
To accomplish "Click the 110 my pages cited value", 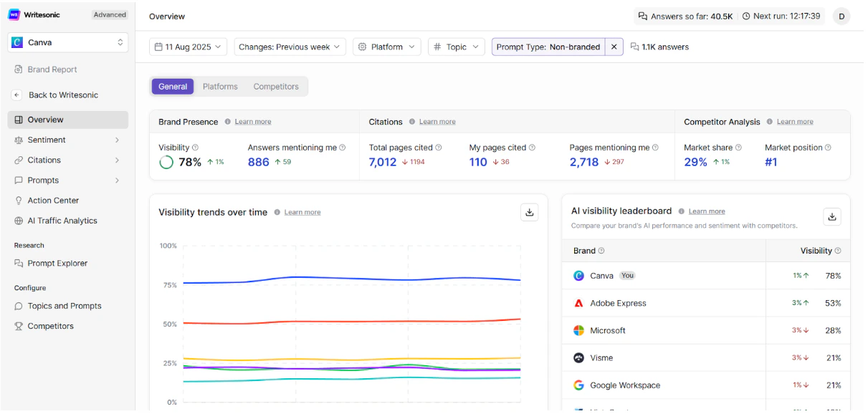I will click(478, 162).
